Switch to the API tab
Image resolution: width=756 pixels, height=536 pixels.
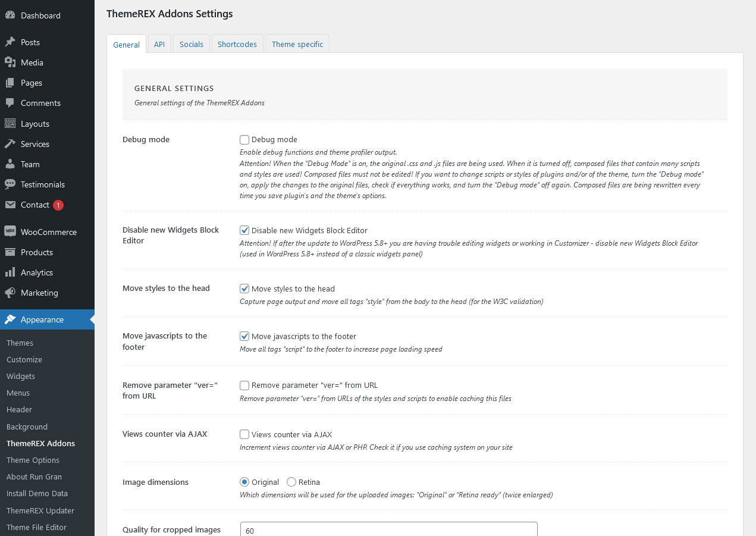159,44
